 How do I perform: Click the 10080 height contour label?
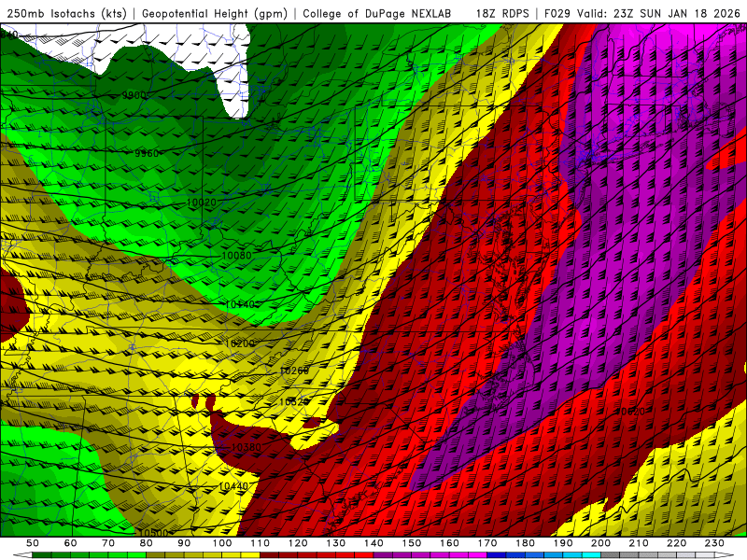point(237,255)
